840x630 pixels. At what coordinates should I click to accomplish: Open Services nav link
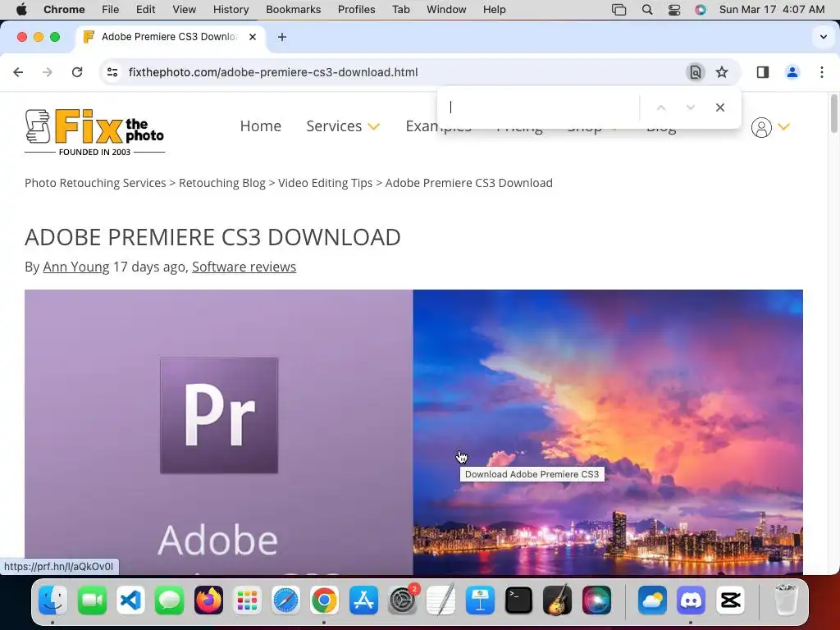point(334,126)
